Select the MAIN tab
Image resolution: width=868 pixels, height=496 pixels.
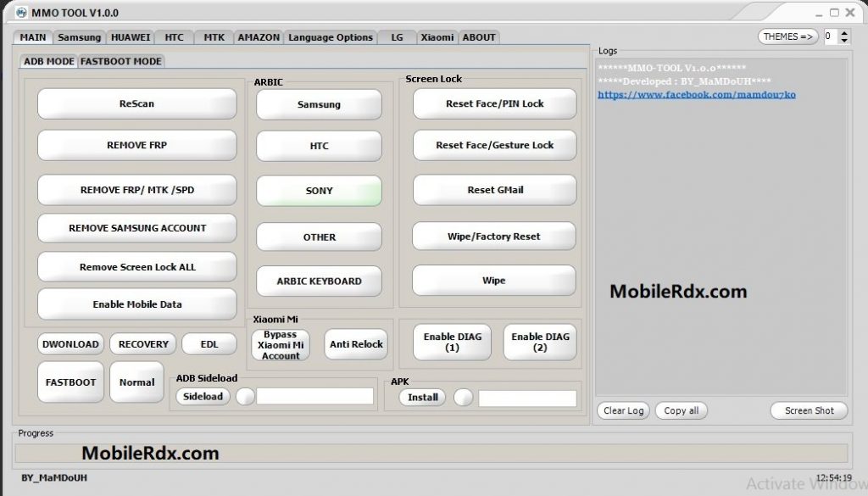[x=33, y=37]
